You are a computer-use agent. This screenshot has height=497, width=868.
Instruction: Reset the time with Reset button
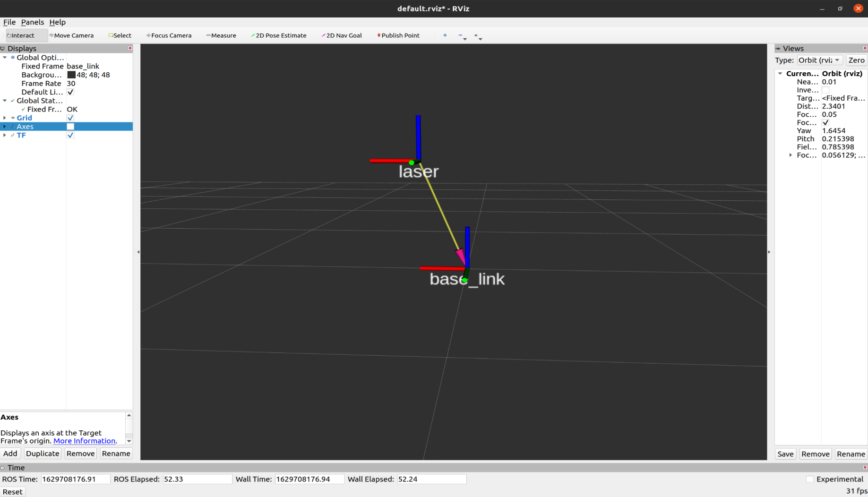coord(12,492)
